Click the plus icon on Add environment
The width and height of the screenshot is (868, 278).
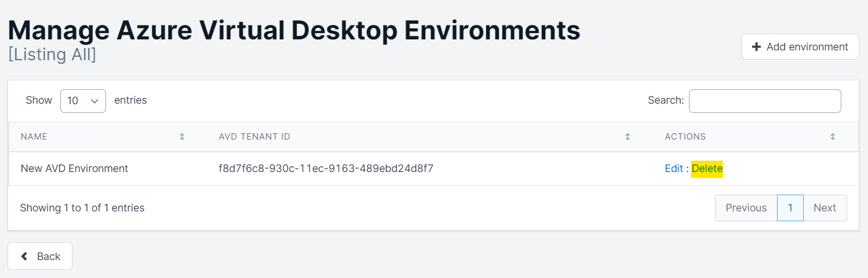click(756, 47)
